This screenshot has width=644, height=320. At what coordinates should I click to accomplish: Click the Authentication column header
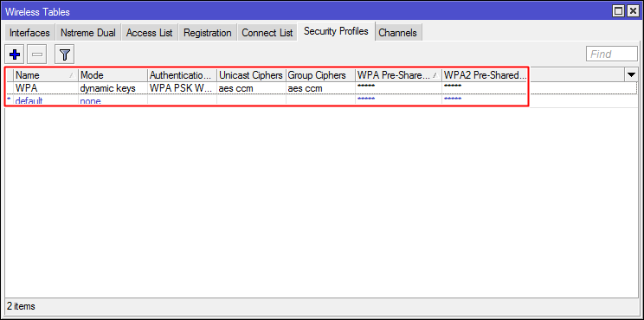coord(182,75)
